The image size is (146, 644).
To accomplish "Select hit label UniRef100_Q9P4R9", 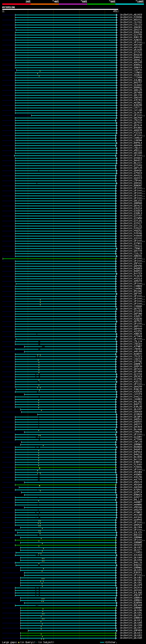I will 131,631.
